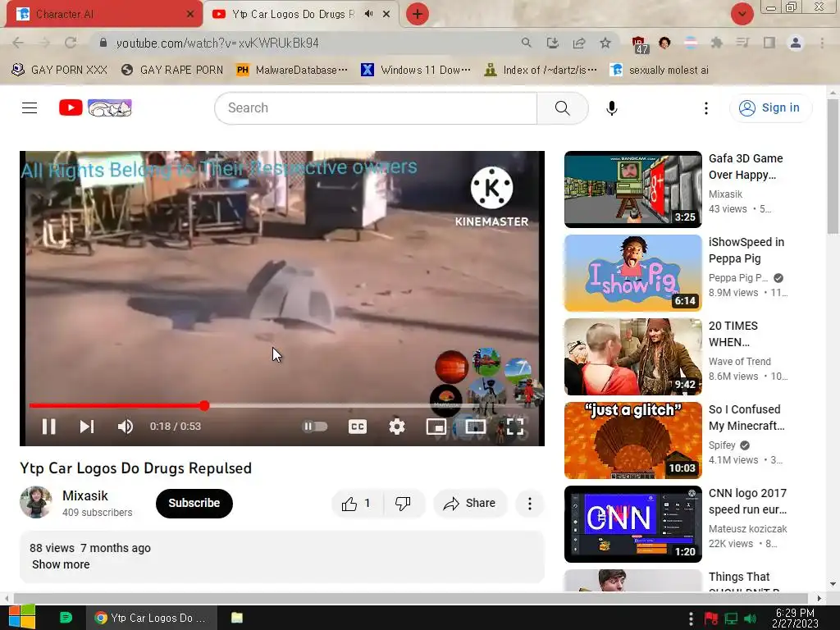Skip to next video
Viewport: 840px width, 630px height.
click(87, 427)
